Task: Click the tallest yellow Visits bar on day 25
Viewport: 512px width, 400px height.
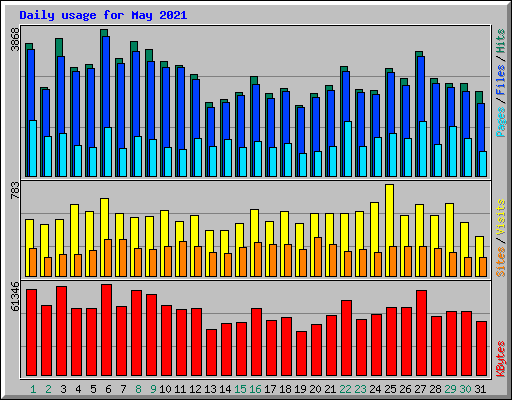Action: (x=389, y=230)
